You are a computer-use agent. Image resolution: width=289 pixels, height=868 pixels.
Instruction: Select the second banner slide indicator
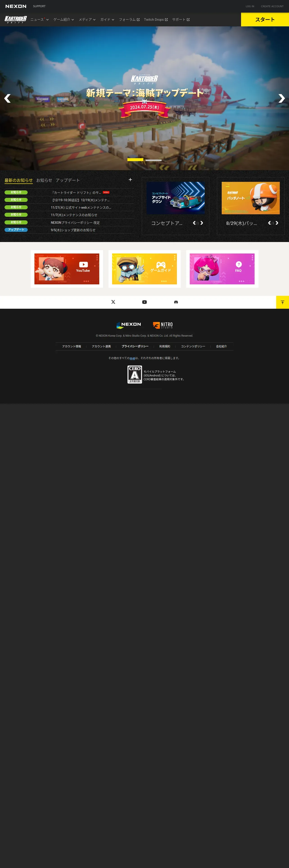pyautogui.click(x=154, y=160)
